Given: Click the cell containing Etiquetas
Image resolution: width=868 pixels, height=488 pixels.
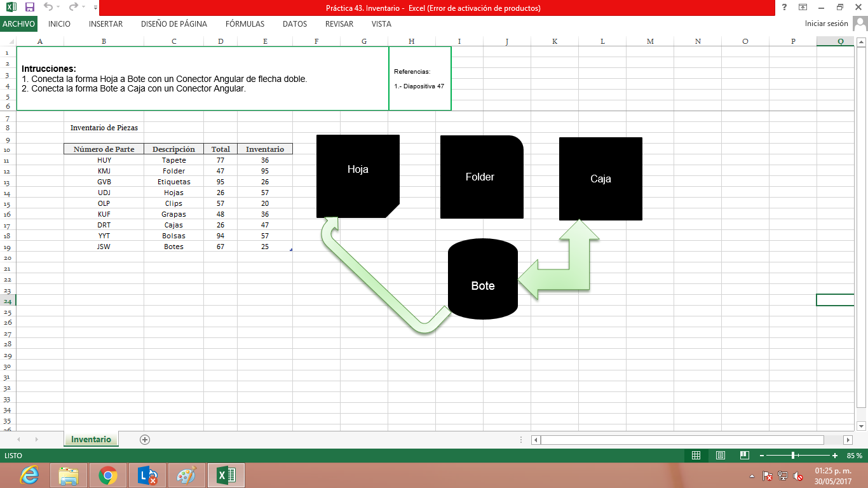Looking at the screenshot, I should 174,182.
